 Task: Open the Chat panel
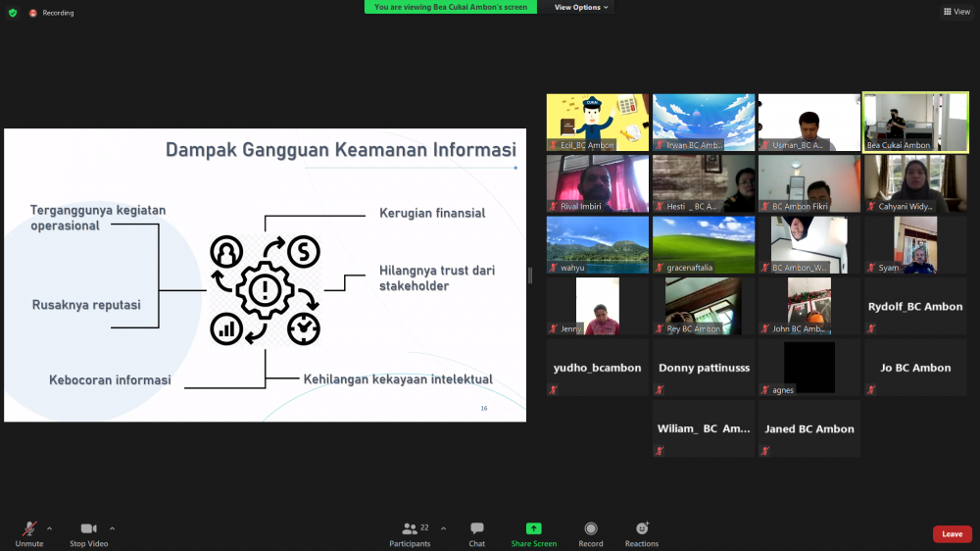pyautogui.click(x=476, y=529)
